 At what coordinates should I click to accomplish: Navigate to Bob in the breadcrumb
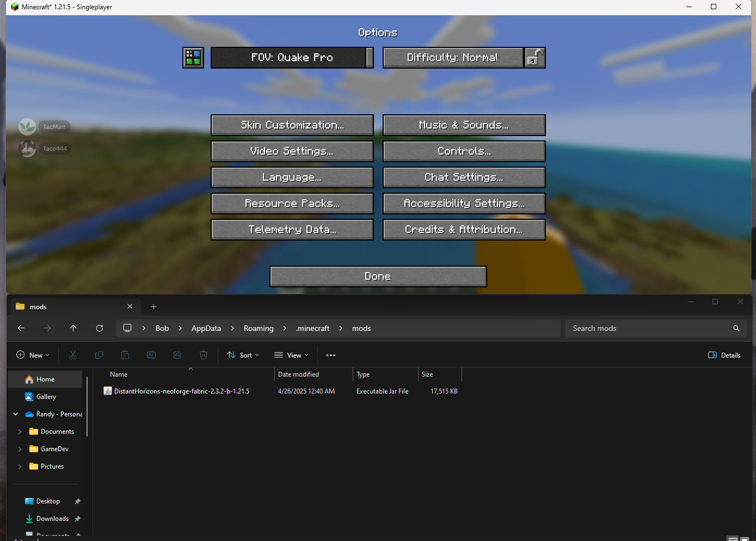[162, 328]
